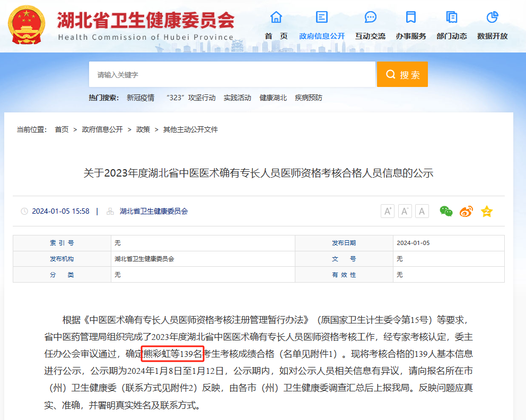Reset font size with the plain A icon

coord(422,211)
